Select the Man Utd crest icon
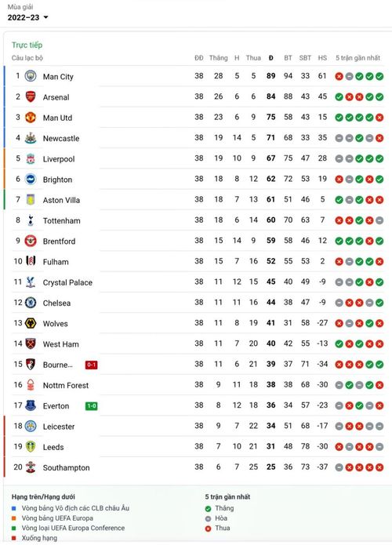This screenshot has height=545, width=392. [31, 117]
